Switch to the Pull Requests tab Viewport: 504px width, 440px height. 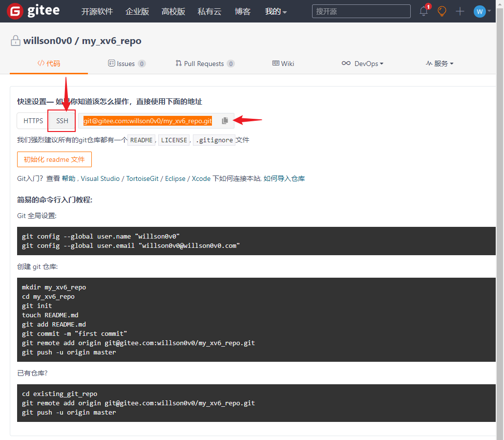[x=205, y=64]
